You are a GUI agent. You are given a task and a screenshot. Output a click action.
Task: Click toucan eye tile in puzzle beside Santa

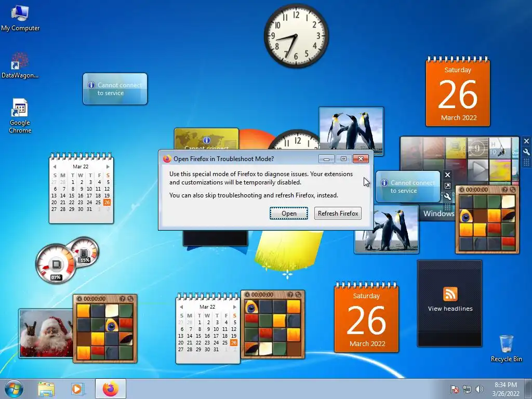click(112, 325)
